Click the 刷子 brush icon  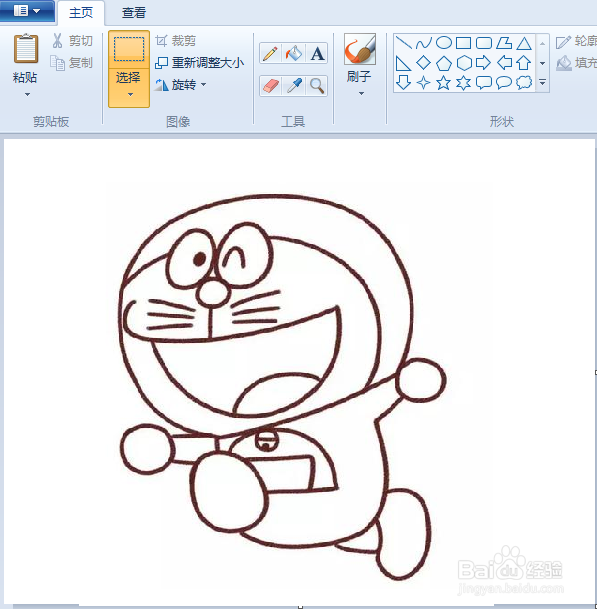(360, 49)
